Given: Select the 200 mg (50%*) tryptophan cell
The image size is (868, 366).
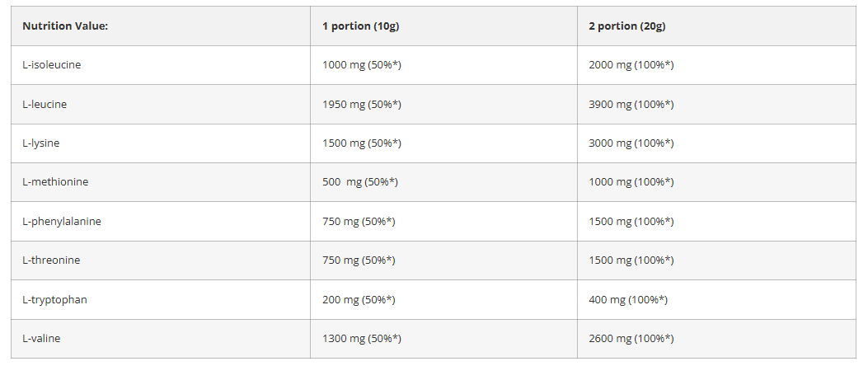Looking at the screenshot, I should pos(359,300).
